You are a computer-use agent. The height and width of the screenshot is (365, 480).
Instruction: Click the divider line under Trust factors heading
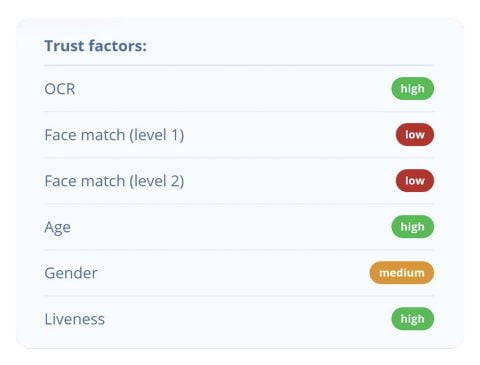click(x=239, y=66)
